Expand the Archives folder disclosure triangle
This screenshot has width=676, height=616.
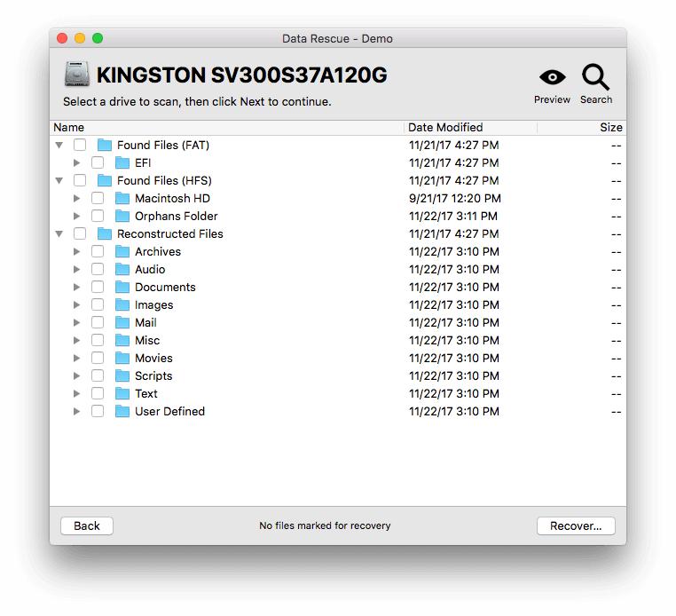[77, 252]
